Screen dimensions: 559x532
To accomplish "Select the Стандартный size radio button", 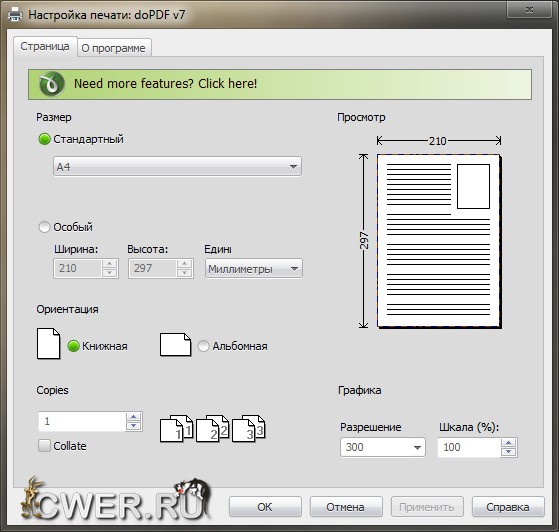I will pyautogui.click(x=44, y=139).
